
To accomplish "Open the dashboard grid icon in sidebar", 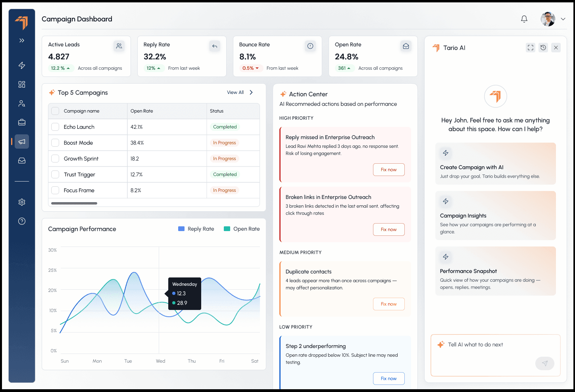I will tap(22, 84).
